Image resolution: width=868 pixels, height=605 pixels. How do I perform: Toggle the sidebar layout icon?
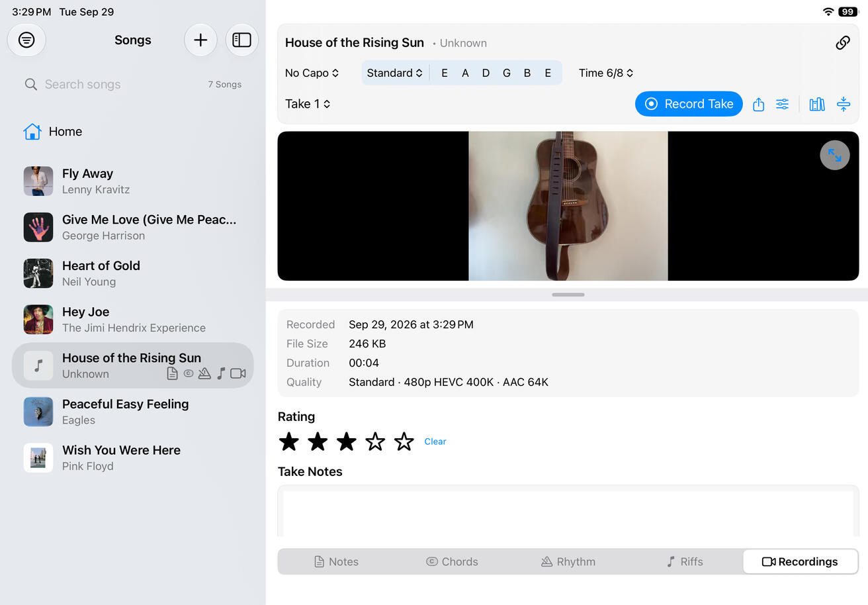point(242,40)
